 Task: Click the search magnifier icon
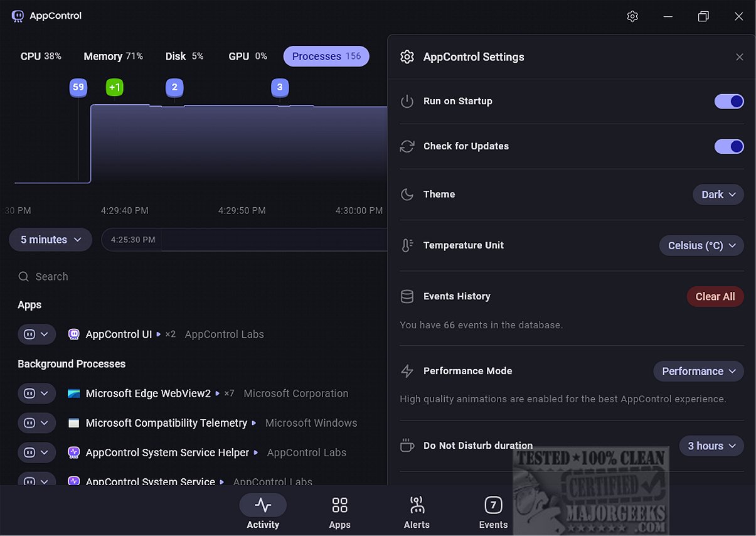tap(24, 277)
